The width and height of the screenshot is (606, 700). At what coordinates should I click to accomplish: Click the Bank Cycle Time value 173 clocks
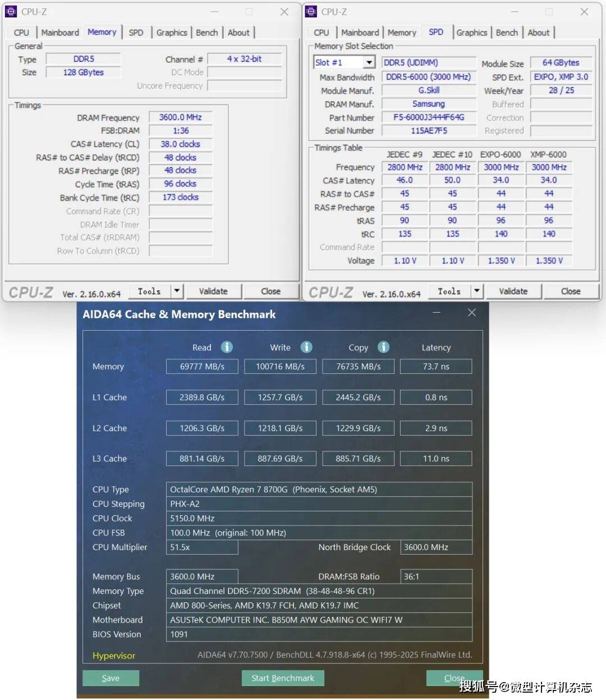coord(181,197)
